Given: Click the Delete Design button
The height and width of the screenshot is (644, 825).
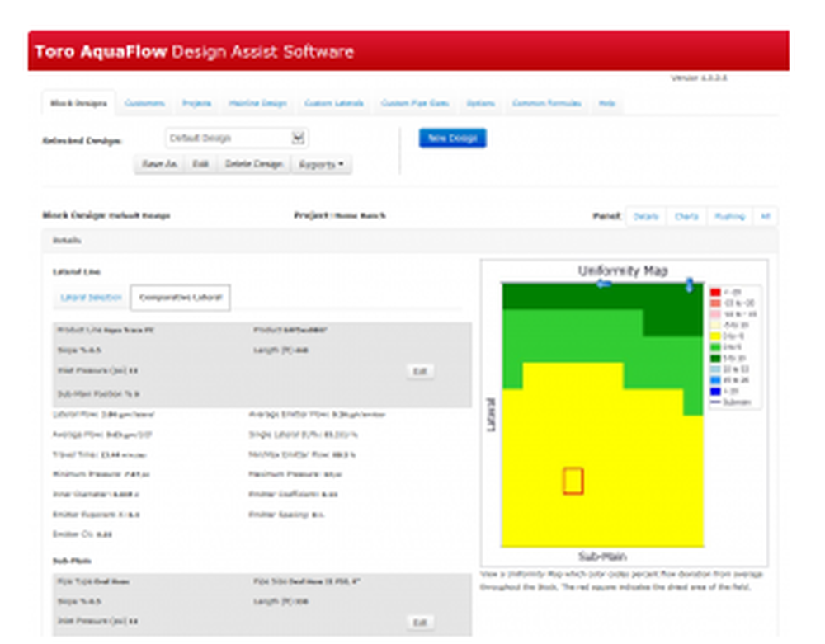Looking at the screenshot, I should [x=253, y=164].
